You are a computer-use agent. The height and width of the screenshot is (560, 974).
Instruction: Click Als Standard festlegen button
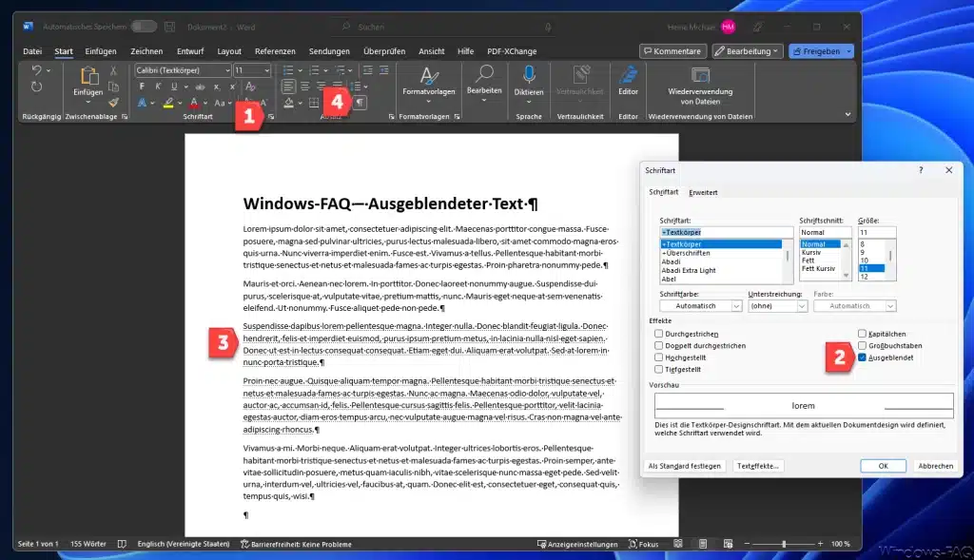(685, 466)
